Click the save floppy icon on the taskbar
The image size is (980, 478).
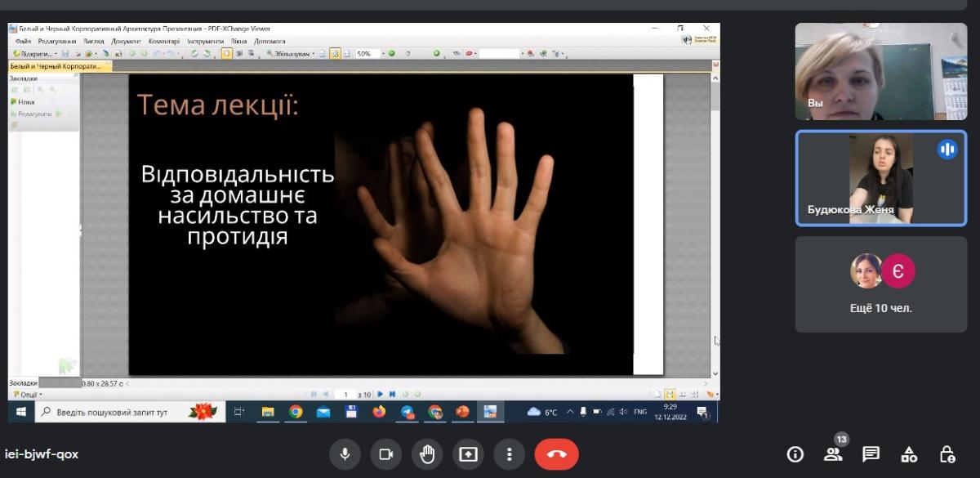click(351, 412)
